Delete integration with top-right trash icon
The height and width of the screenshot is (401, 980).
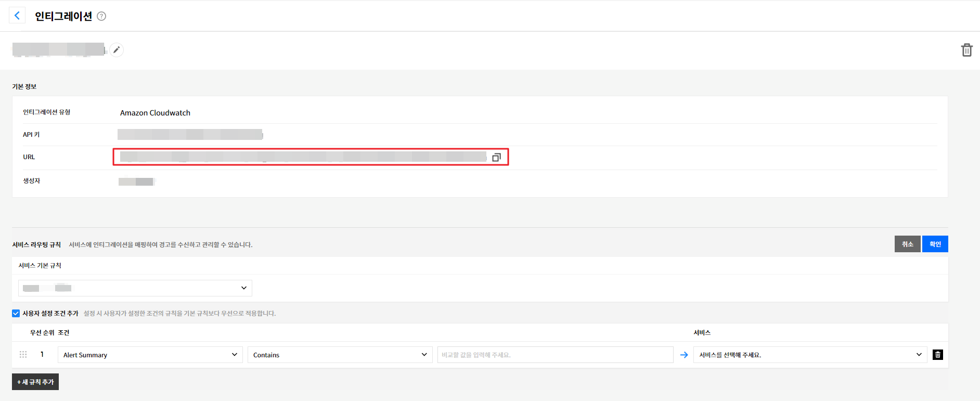966,50
